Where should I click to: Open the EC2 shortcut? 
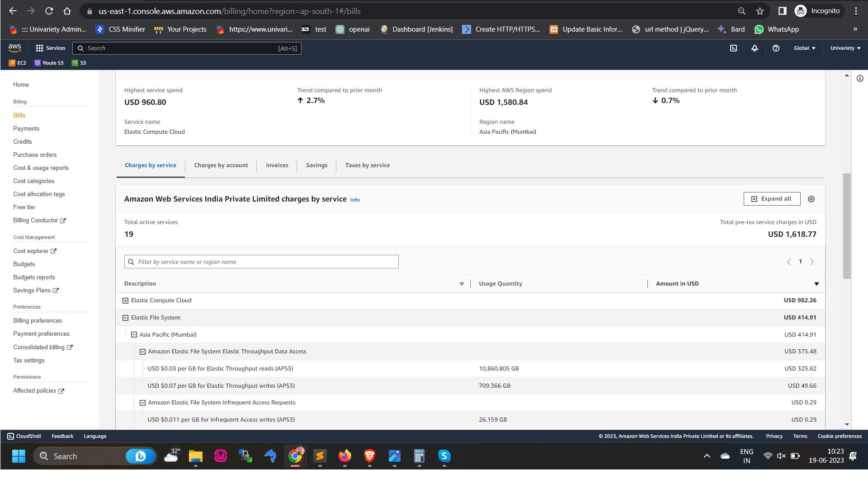click(18, 63)
